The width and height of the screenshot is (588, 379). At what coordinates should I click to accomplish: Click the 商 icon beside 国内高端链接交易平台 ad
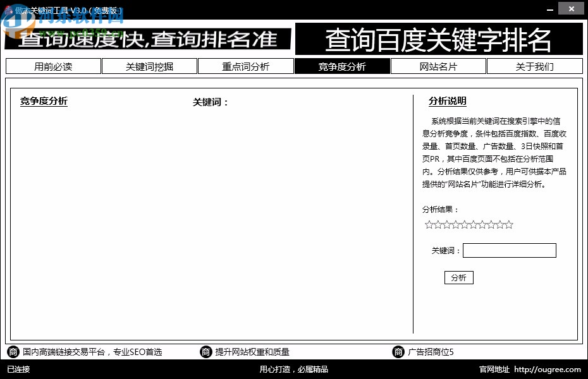pos(13,351)
